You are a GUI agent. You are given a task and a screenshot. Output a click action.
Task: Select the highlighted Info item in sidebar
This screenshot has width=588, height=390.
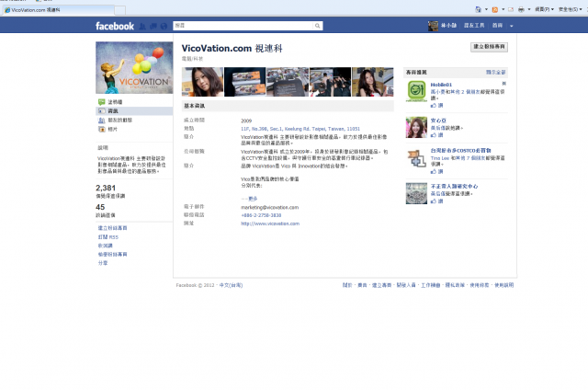click(134, 111)
